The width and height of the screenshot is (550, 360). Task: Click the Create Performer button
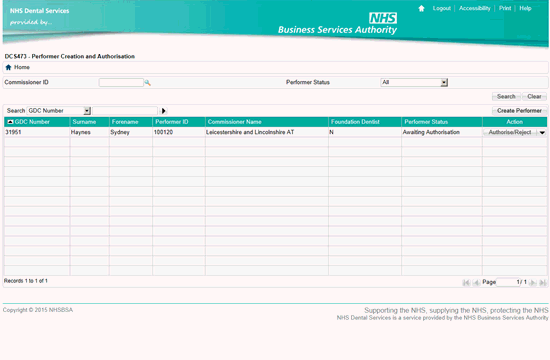click(519, 111)
